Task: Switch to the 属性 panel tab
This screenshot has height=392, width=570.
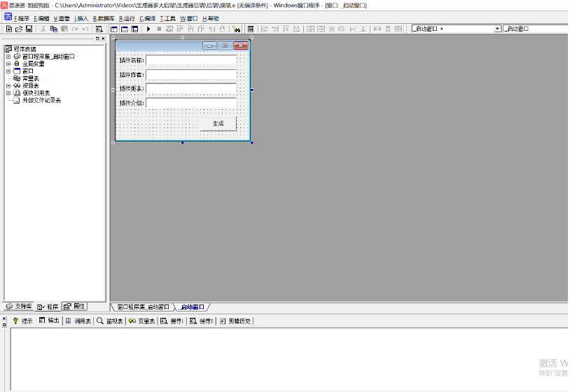Action: 75,307
